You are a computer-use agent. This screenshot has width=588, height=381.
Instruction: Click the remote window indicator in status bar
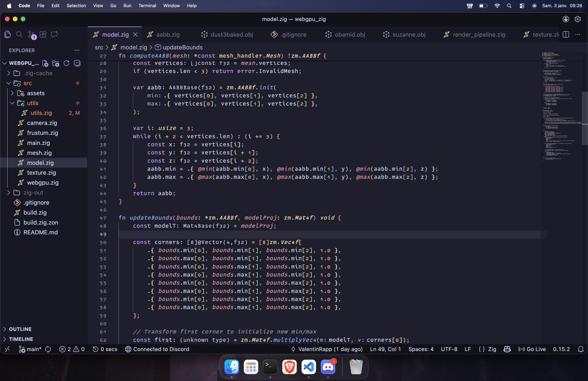pos(7,349)
